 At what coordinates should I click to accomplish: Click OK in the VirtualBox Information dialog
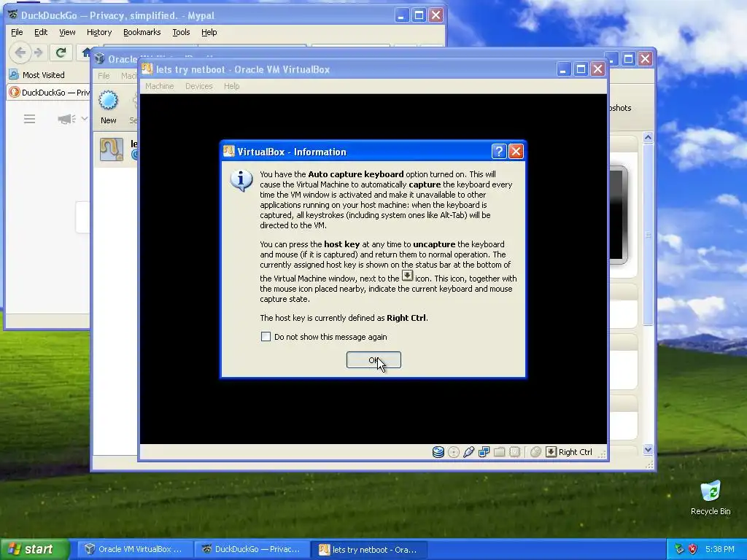coord(373,360)
